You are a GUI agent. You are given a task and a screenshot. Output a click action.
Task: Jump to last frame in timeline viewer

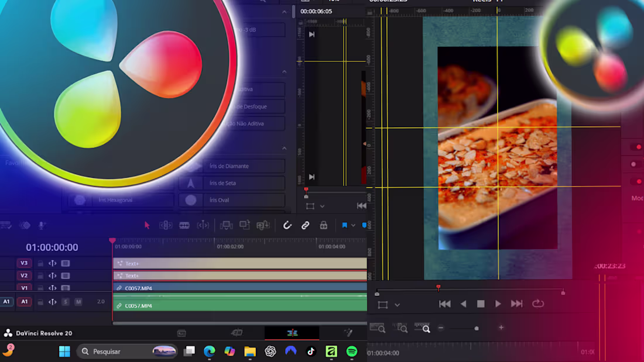[517, 304]
